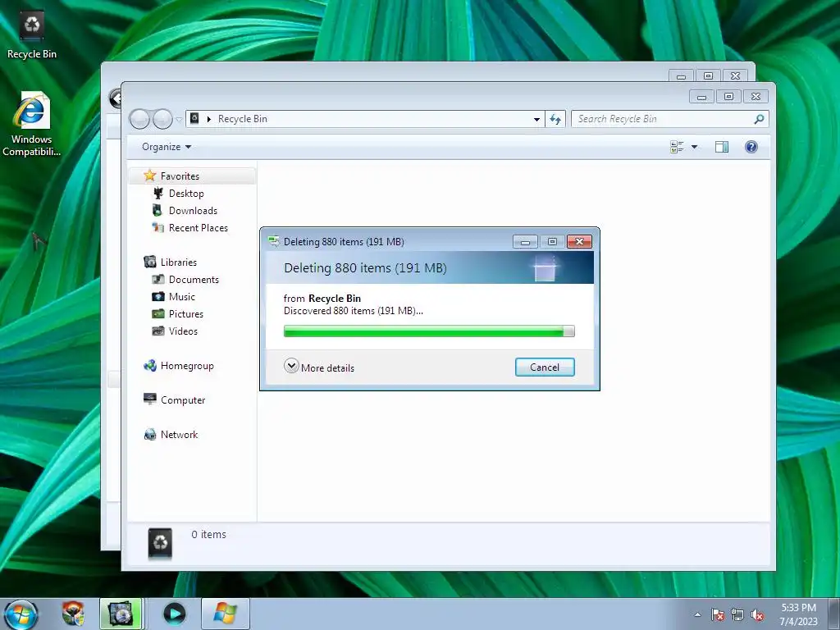Click the Recycle Bin icon in address bar

point(195,118)
